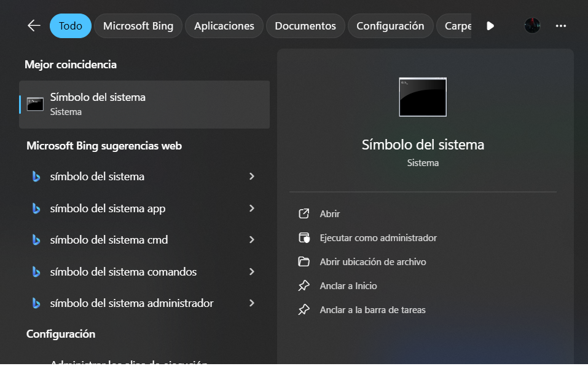Click the play arrow to scroll filter tabs
588x366 pixels.
click(x=490, y=26)
